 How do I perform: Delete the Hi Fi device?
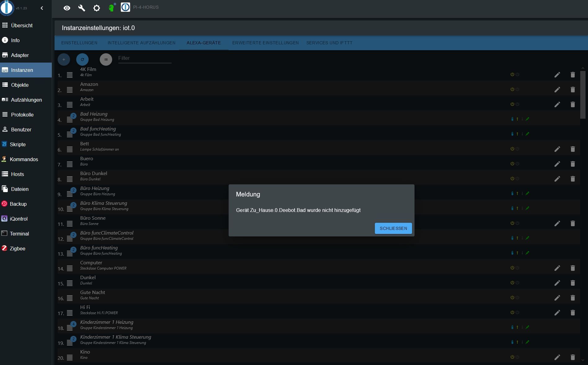573,313
